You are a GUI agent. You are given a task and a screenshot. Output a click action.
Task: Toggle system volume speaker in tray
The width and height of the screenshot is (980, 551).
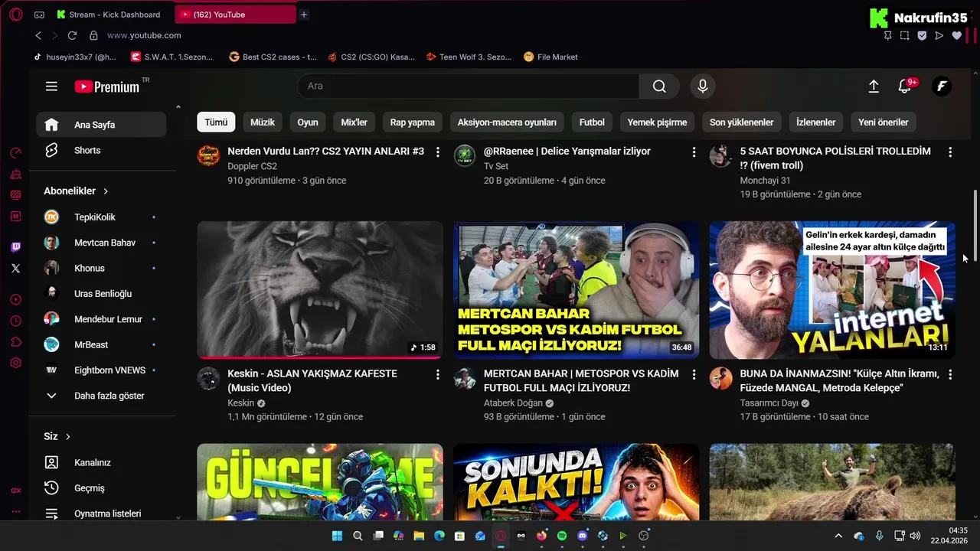(915, 536)
